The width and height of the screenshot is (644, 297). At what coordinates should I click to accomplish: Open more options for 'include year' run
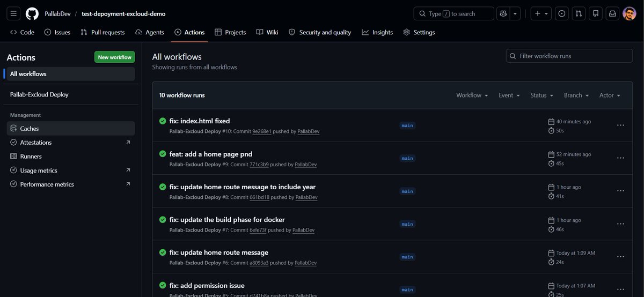(x=620, y=191)
